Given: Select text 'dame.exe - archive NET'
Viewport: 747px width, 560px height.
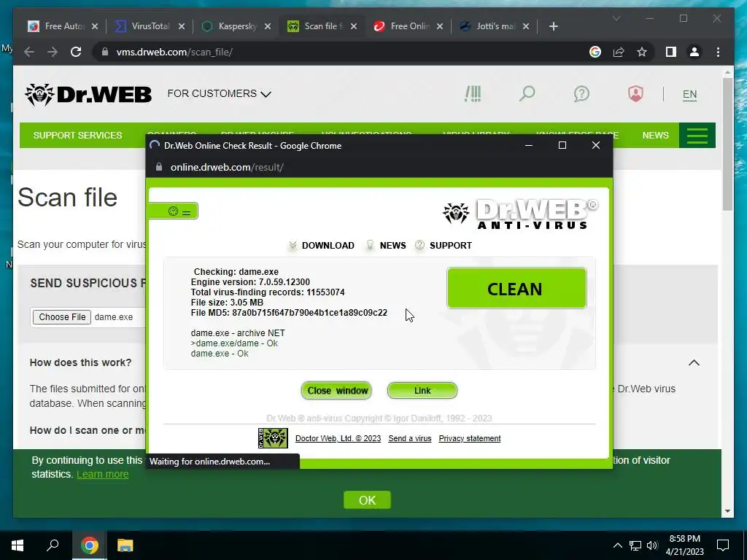Looking at the screenshot, I should [238, 333].
